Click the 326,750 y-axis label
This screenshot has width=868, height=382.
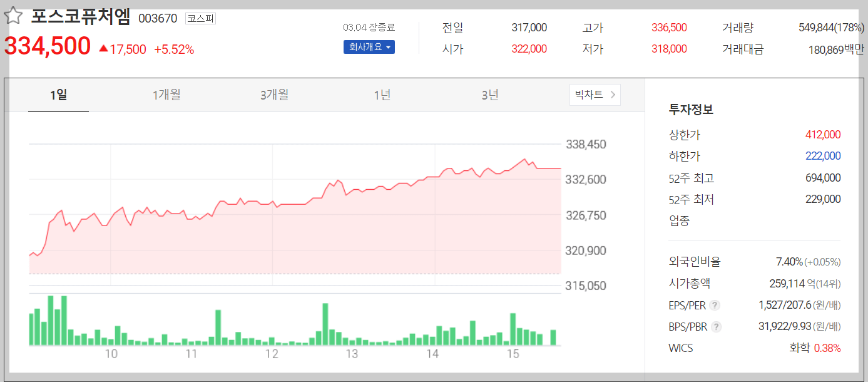coord(586,215)
